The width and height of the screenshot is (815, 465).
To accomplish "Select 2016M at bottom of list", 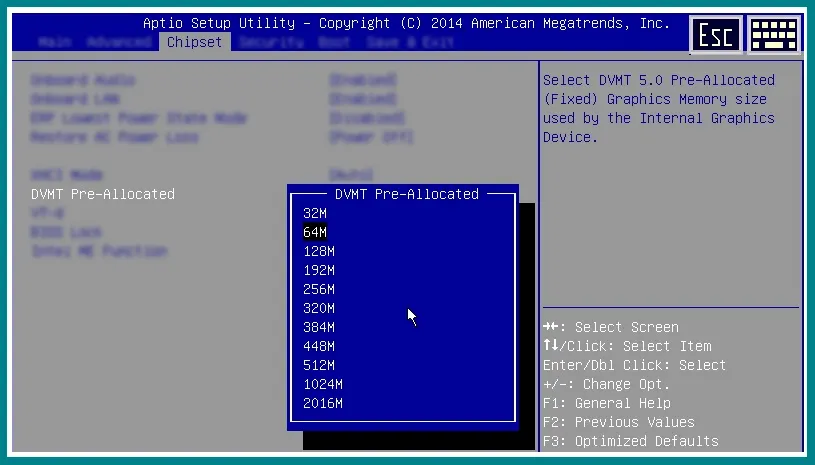I will pos(323,403).
